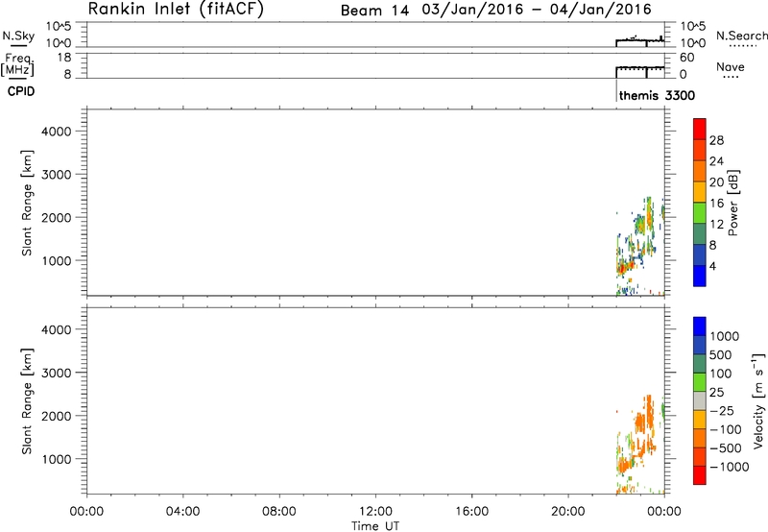This screenshot has width=768, height=532.
Task: Click the "00:00" label at the start of the time axis
Action: pyautogui.click(x=86, y=512)
